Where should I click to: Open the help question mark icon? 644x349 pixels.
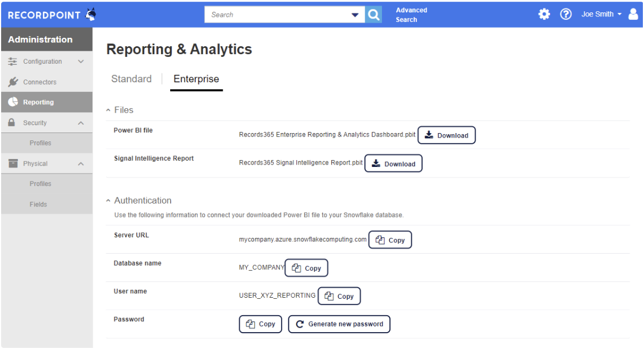[x=566, y=15]
